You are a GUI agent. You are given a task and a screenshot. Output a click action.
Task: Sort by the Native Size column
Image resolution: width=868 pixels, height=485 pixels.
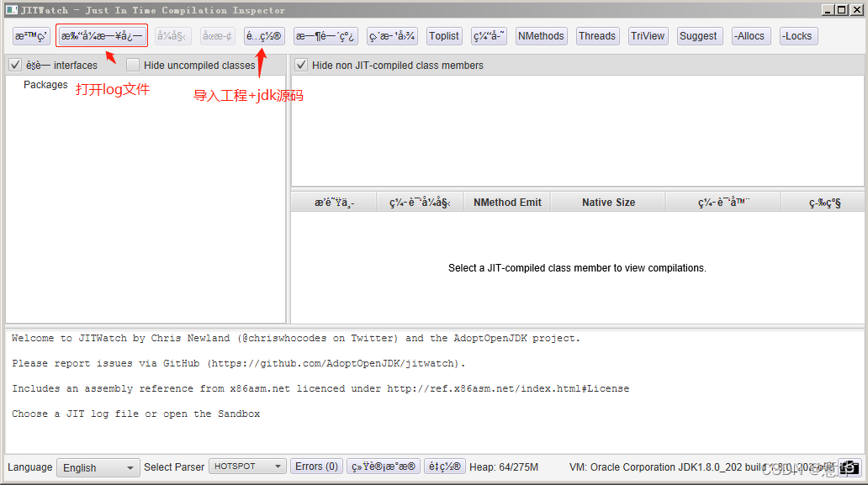pos(608,203)
